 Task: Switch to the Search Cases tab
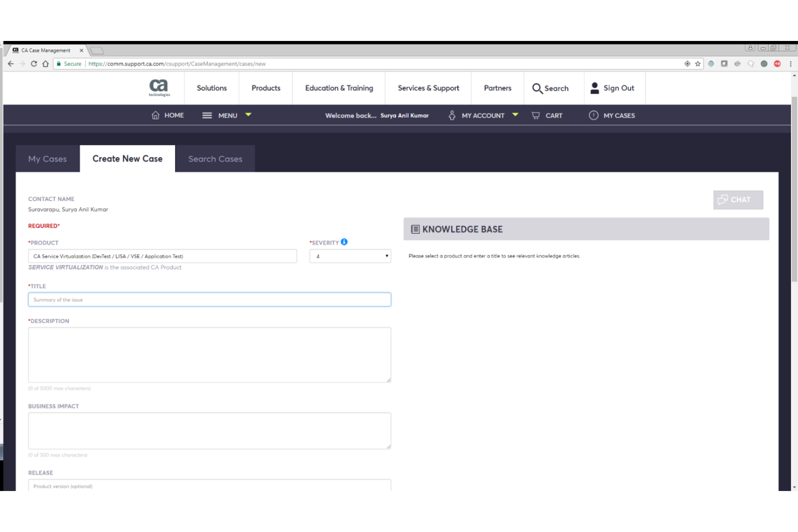pyautogui.click(x=215, y=158)
